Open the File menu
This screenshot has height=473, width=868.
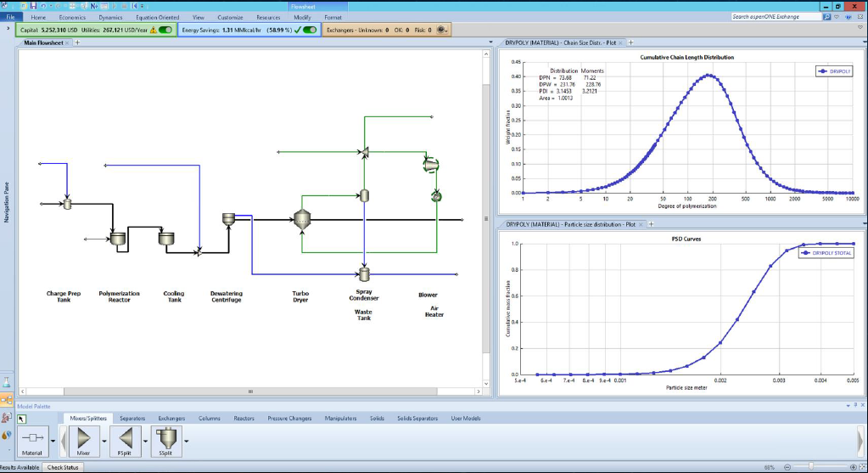pyautogui.click(x=10, y=17)
